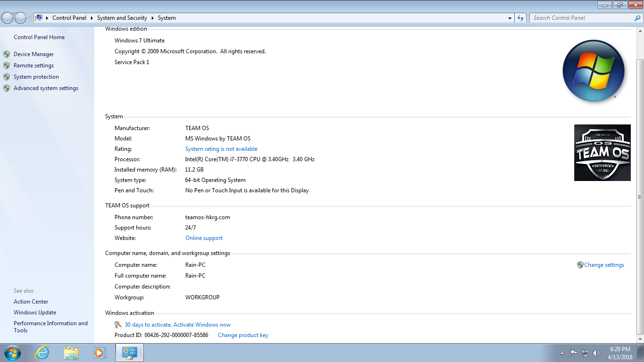Screen dimensions: 644x362
Task: Click the vertical scrollbar thumb
Action: 640,197
